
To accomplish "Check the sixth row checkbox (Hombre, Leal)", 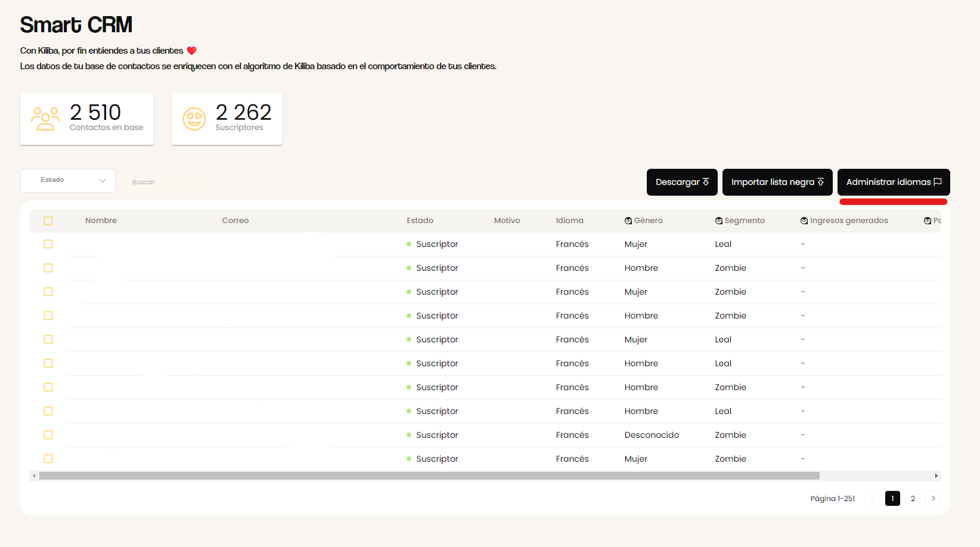I will click(x=48, y=363).
